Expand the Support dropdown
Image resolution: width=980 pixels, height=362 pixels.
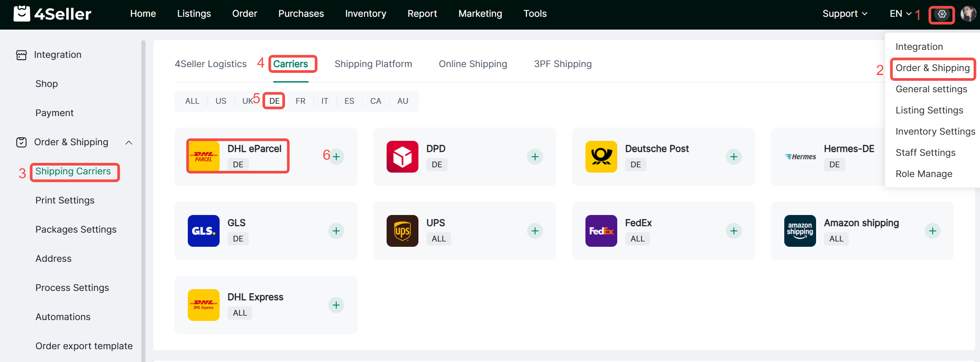[x=844, y=14]
